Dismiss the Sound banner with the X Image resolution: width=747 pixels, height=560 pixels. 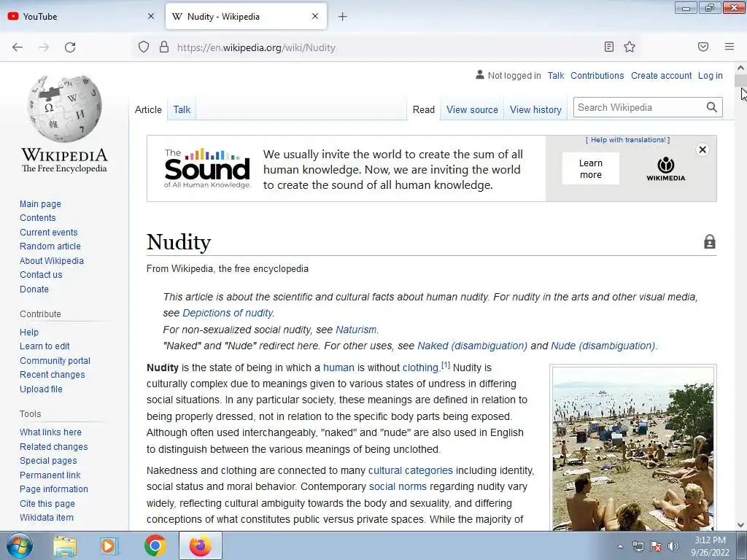click(x=703, y=149)
